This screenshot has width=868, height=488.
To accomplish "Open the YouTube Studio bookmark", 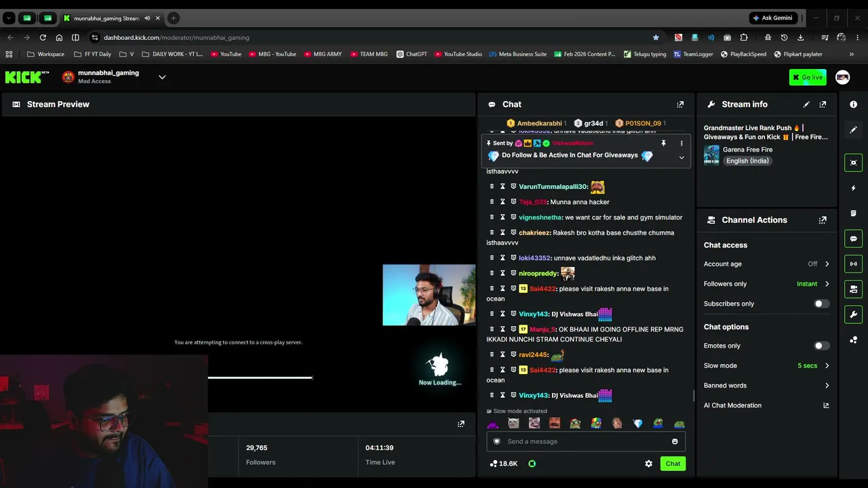I will point(458,54).
